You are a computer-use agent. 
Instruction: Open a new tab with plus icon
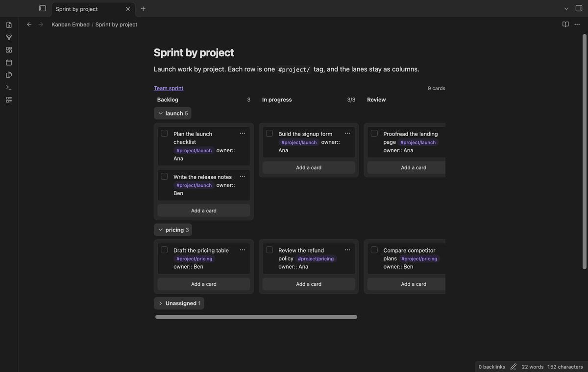tap(143, 9)
